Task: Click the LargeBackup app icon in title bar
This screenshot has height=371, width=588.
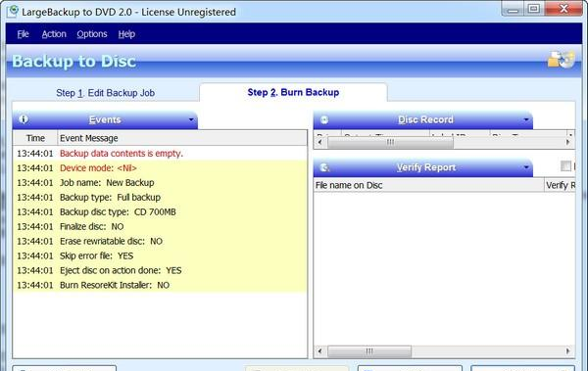Action: (13, 11)
